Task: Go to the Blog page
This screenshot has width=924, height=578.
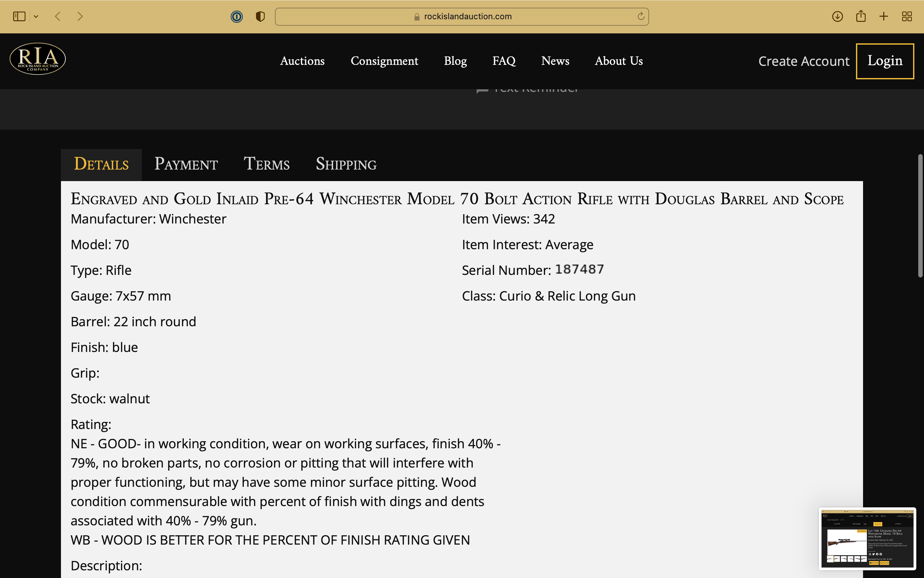Action: pos(455,61)
